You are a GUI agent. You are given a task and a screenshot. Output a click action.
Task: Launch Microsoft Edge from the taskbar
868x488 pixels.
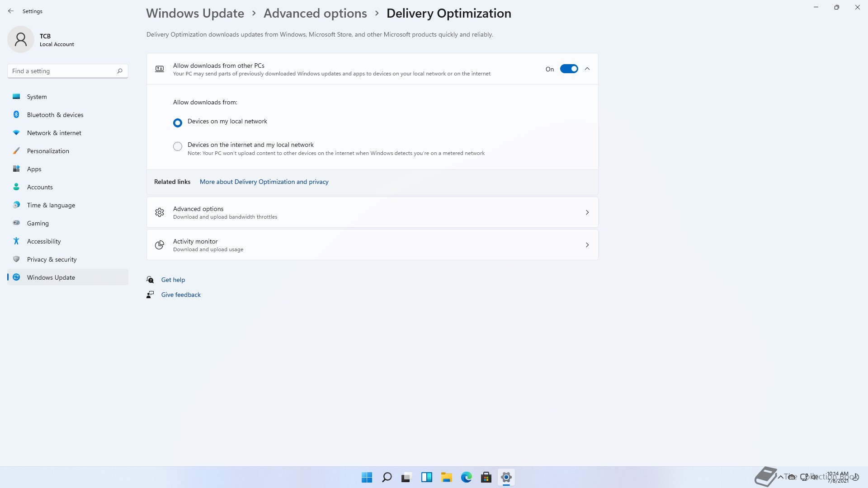pyautogui.click(x=467, y=477)
